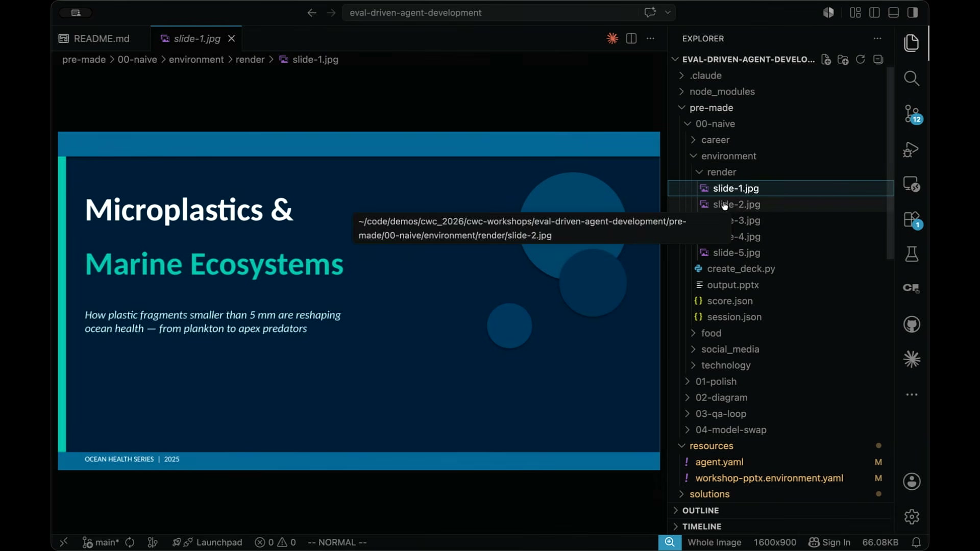Toggle the primary side bar layout button

click(x=874, y=13)
